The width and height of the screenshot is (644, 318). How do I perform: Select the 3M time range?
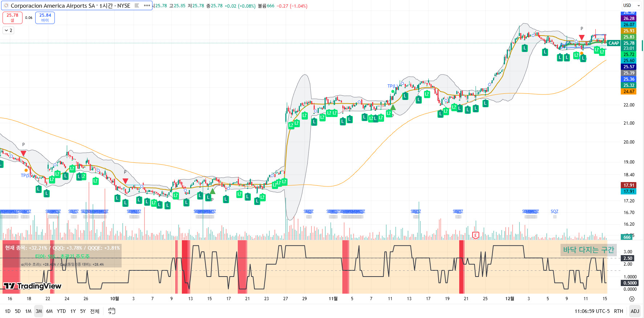click(x=39, y=311)
